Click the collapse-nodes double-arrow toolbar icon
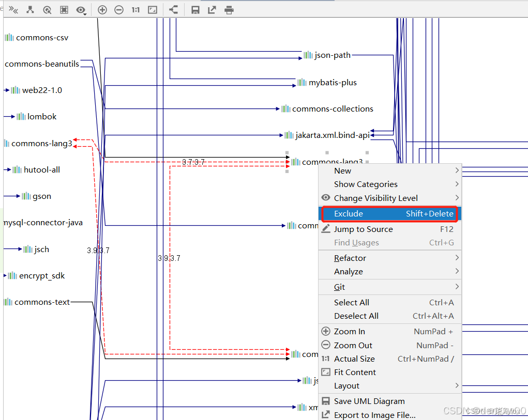The width and height of the screenshot is (528, 420). click(x=13, y=10)
